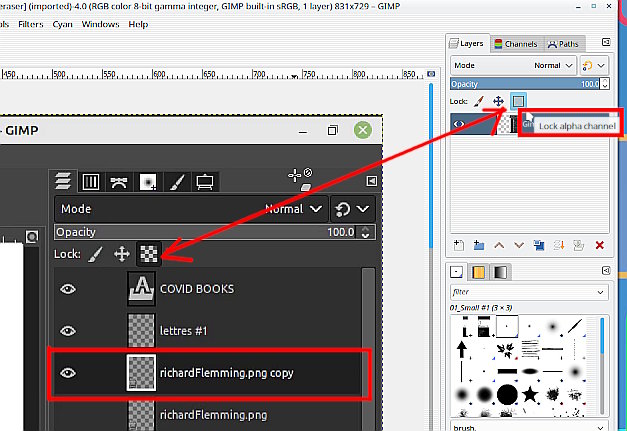Click the brushes list vertical scrollbar
This screenshot has width=627, height=431.
[602, 365]
